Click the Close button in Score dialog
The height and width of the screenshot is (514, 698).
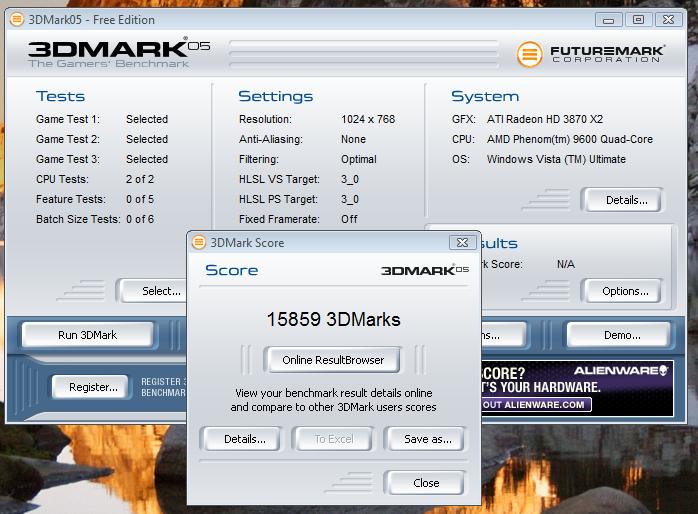[x=426, y=483]
